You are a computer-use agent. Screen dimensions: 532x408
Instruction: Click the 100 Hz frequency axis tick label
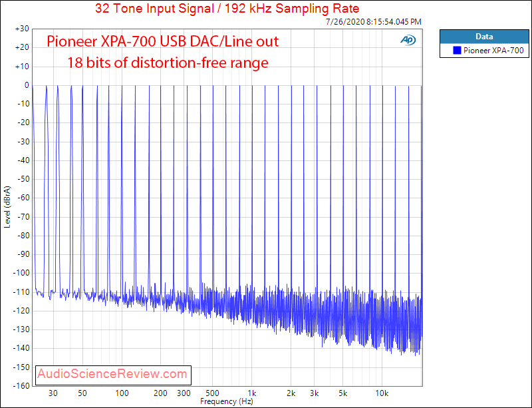click(122, 393)
